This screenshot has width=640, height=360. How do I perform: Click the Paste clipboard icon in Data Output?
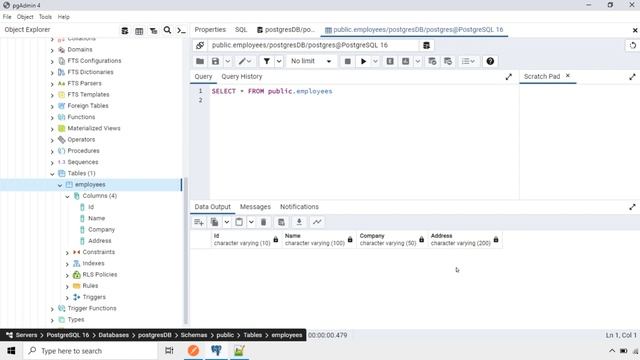(239, 222)
